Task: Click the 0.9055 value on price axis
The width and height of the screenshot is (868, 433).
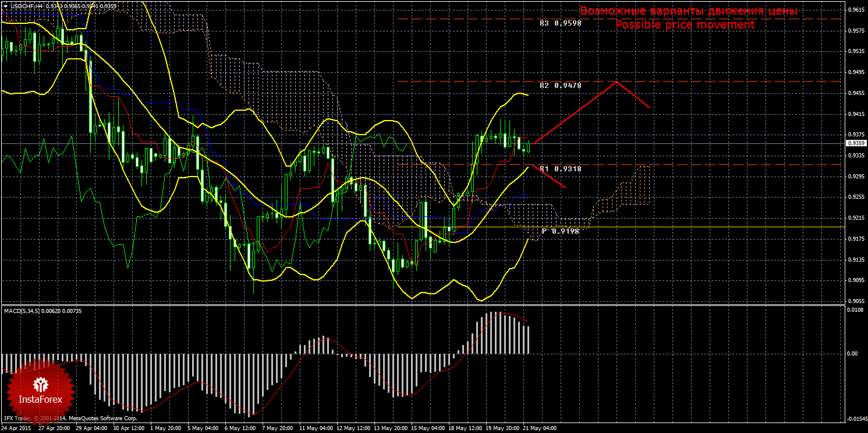Action: pyautogui.click(x=855, y=301)
